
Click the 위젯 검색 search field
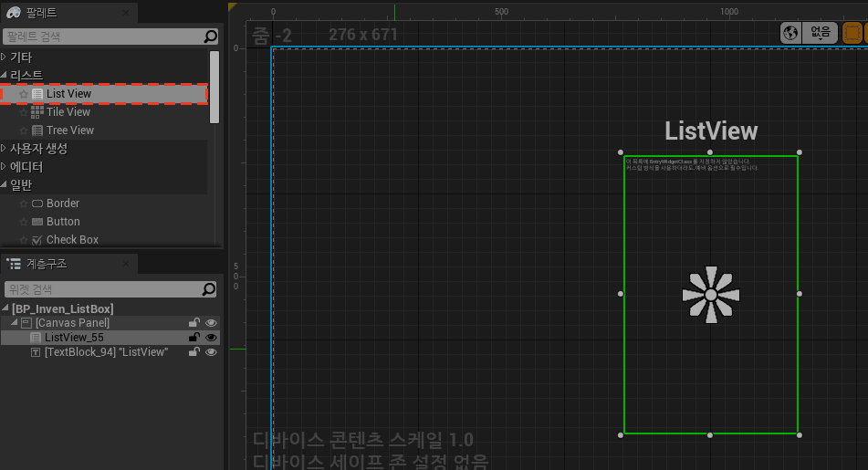(103, 289)
